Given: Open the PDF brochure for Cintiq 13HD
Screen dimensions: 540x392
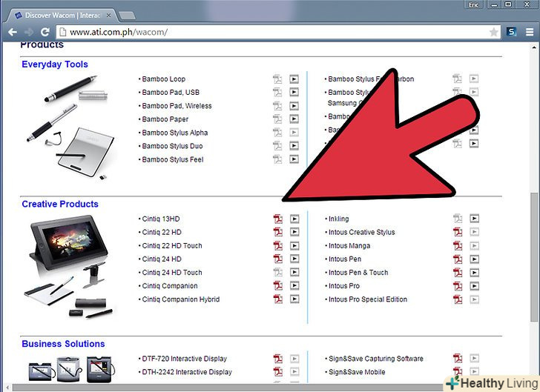Looking at the screenshot, I should [x=278, y=219].
